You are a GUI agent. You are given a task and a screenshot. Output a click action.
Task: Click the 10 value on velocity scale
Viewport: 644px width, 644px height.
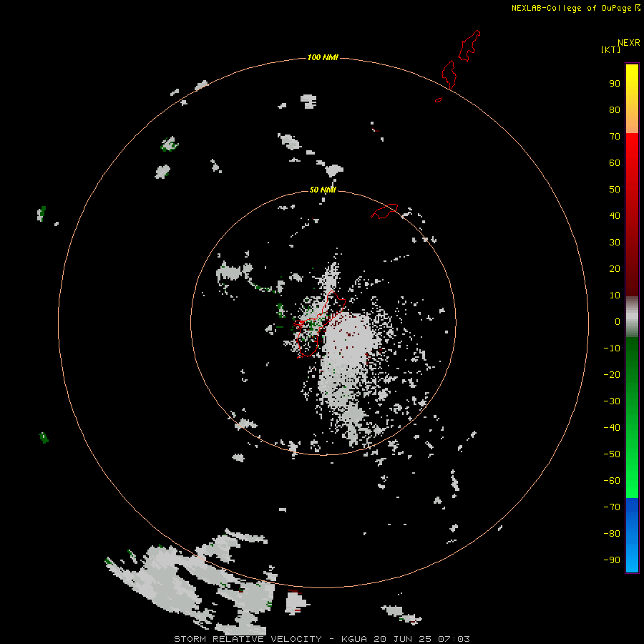coord(615,296)
